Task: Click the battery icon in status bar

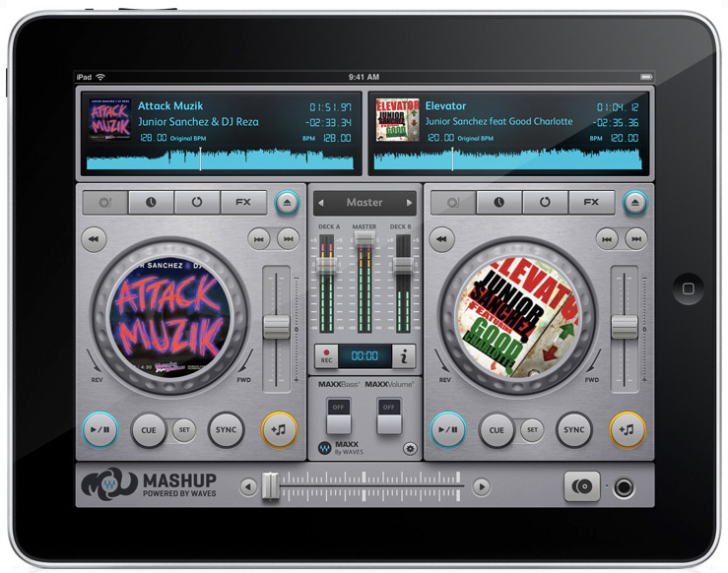Action: click(646, 77)
